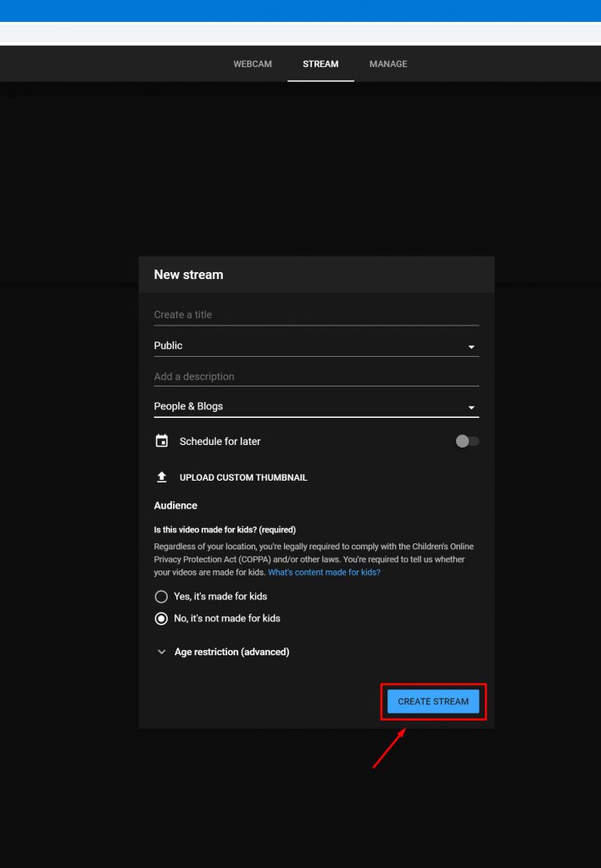Open the MANAGE tab
This screenshot has width=601, height=868.
point(388,64)
